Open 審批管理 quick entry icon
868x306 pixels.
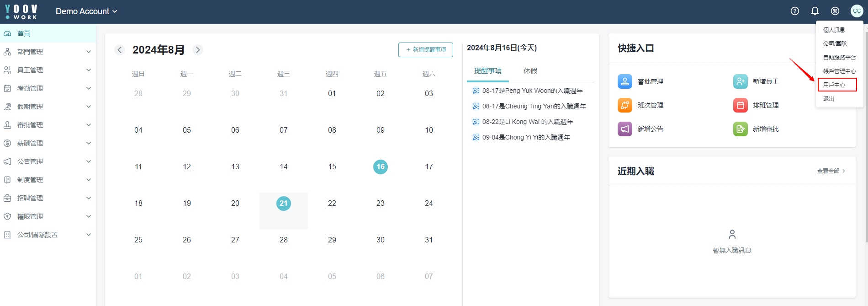[x=625, y=81]
